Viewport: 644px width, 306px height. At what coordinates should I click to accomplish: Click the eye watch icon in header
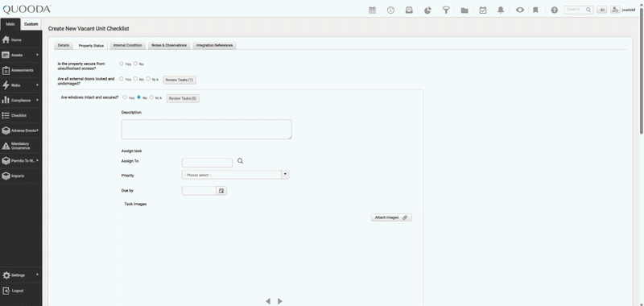coord(520,10)
